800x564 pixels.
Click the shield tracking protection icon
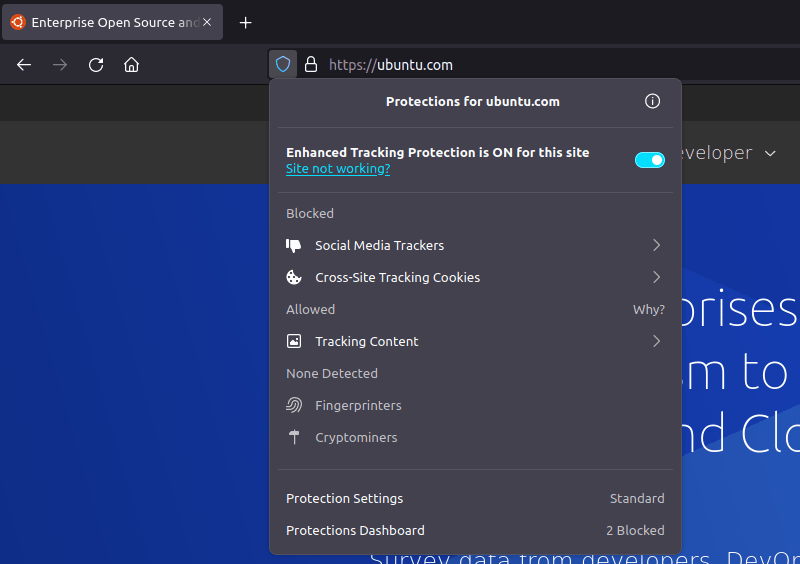[x=283, y=65]
